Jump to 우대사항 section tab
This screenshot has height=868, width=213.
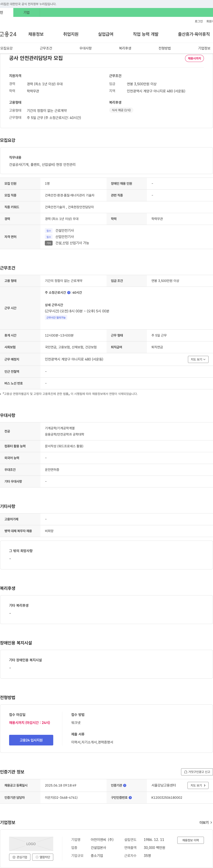[x=86, y=48]
